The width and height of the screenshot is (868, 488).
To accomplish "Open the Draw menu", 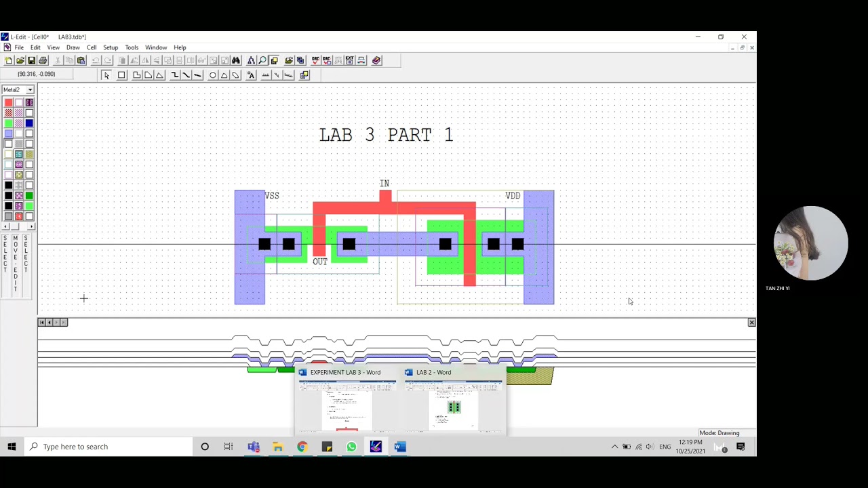I will pyautogui.click(x=73, y=47).
